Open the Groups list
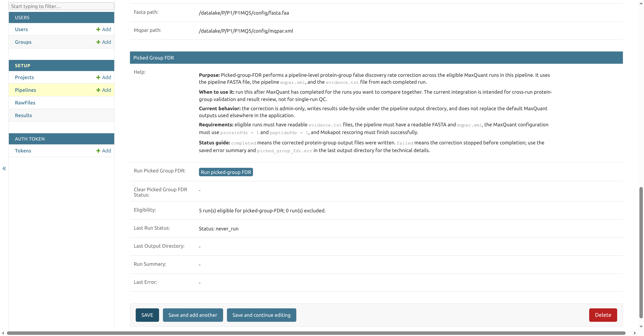This screenshot has width=644, height=336. pos(23,42)
